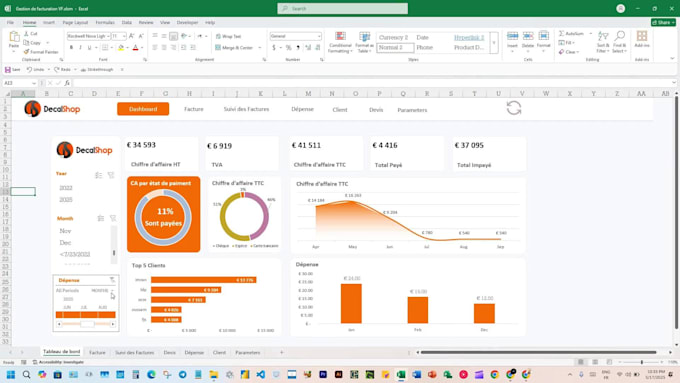This screenshot has width=680, height=383.
Task: Toggle middle vertical alignment button
Action: 164,36
